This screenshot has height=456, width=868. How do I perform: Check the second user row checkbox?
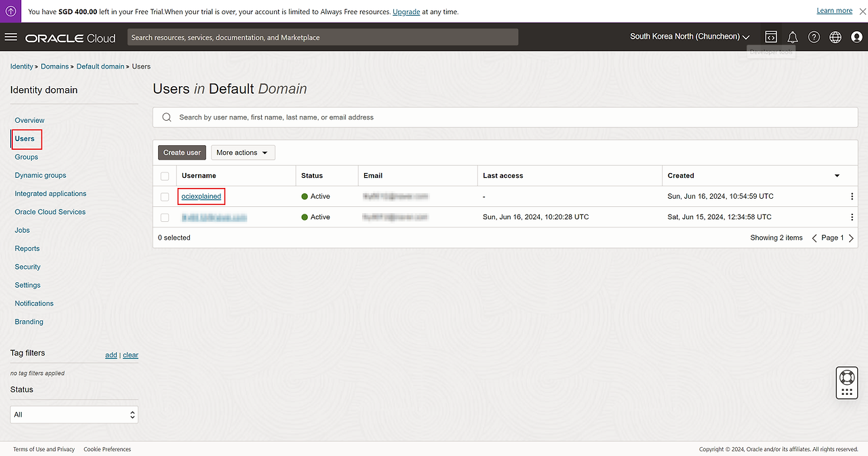pyautogui.click(x=165, y=218)
